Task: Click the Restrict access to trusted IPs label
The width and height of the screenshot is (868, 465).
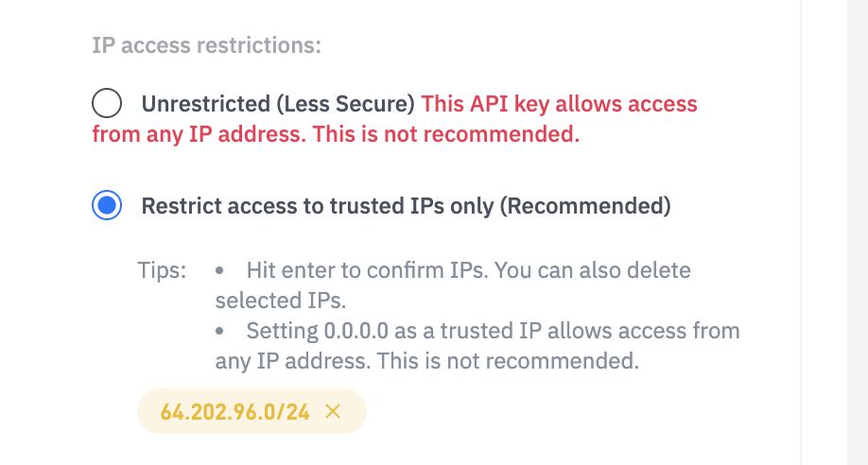Action: click(x=406, y=206)
